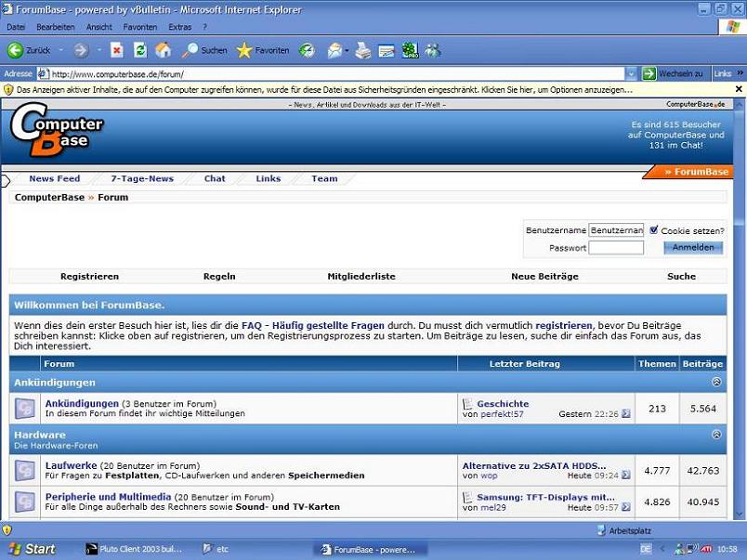The width and height of the screenshot is (747, 560).
Task: Open the Mail envelope toolbar icon
Action: 334,50
